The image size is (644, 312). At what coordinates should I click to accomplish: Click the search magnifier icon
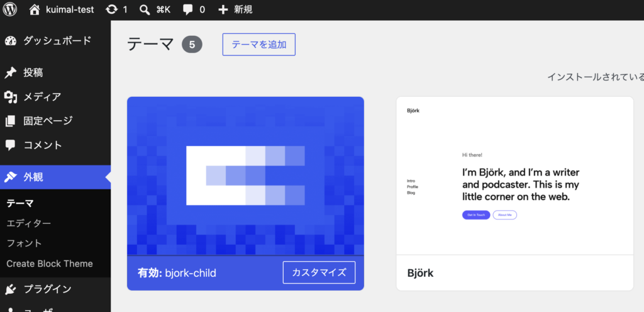pos(145,9)
